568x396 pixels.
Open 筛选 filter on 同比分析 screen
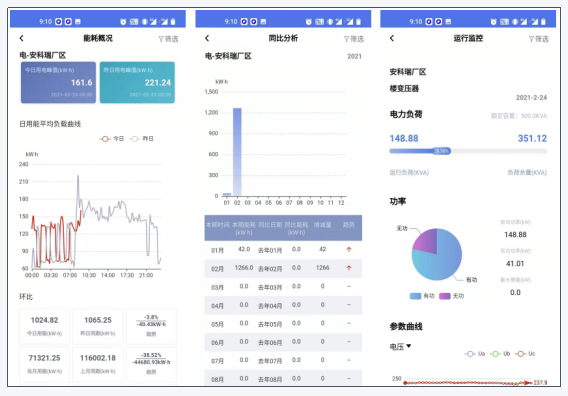[x=354, y=39]
